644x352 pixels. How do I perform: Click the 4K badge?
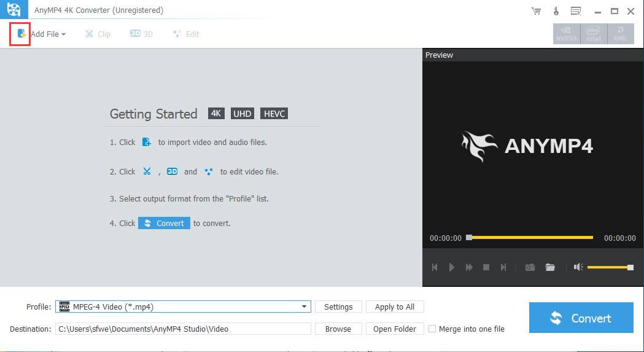[216, 114]
